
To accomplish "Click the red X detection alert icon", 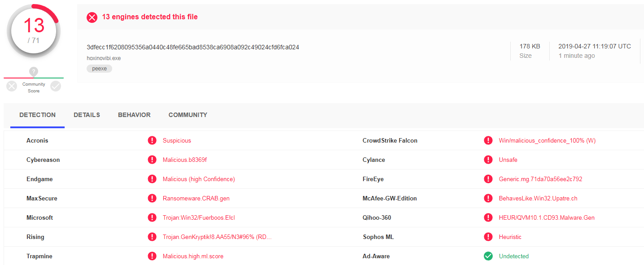I will pyautogui.click(x=92, y=17).
